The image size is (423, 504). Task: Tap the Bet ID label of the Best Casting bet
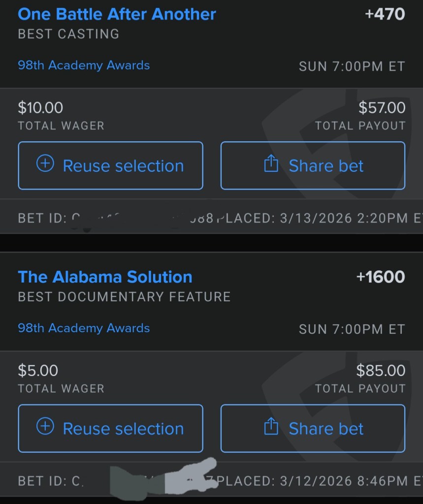42,218
